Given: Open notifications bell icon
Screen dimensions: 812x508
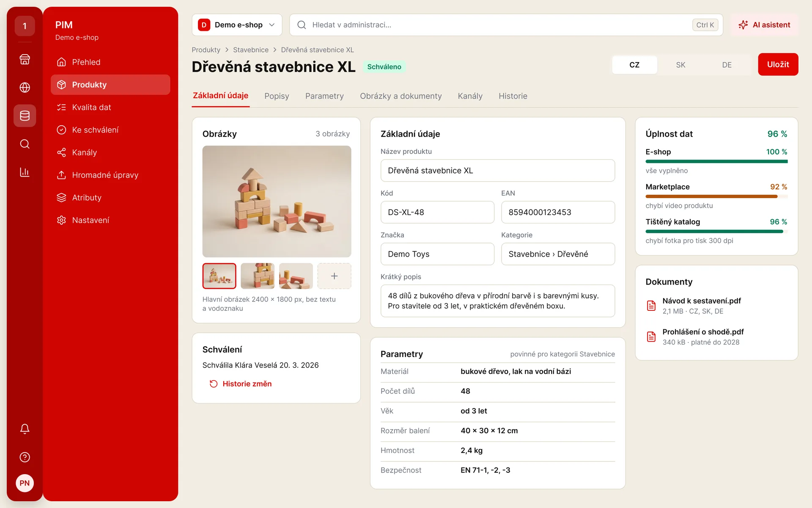Looking at the screenshot, I should 25,429.
